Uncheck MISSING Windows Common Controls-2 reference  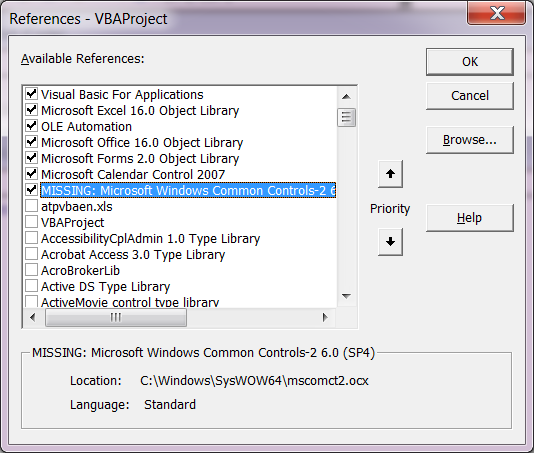(x=32, y=190)
